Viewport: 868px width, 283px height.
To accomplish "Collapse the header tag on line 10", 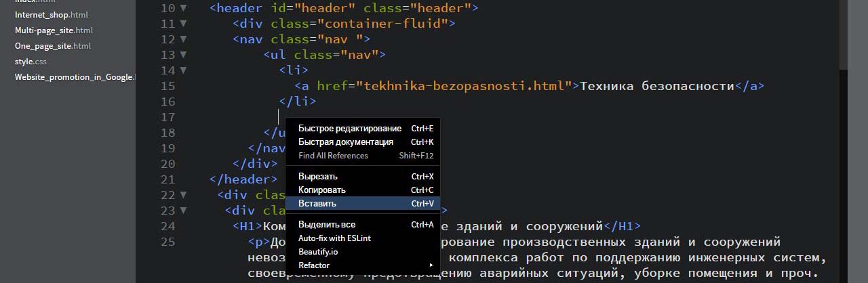I will [x=183, y=9].
